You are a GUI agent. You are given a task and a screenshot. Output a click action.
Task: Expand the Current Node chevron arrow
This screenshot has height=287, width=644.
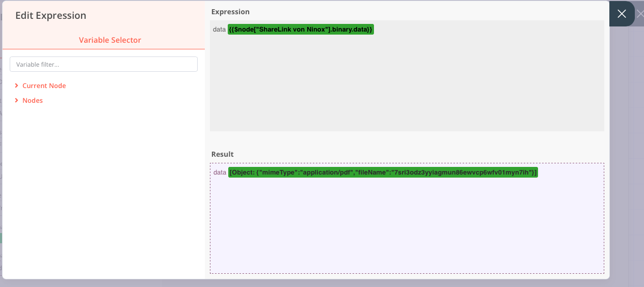17,85
